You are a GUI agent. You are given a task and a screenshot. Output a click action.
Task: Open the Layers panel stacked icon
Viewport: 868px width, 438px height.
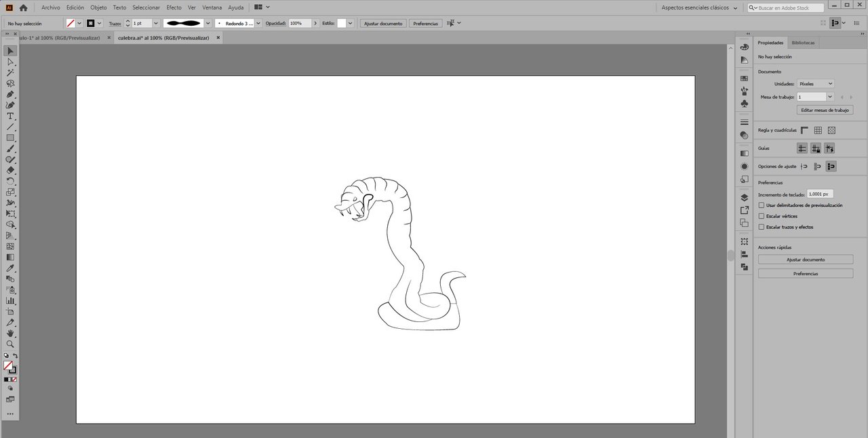tap(744, 197)
